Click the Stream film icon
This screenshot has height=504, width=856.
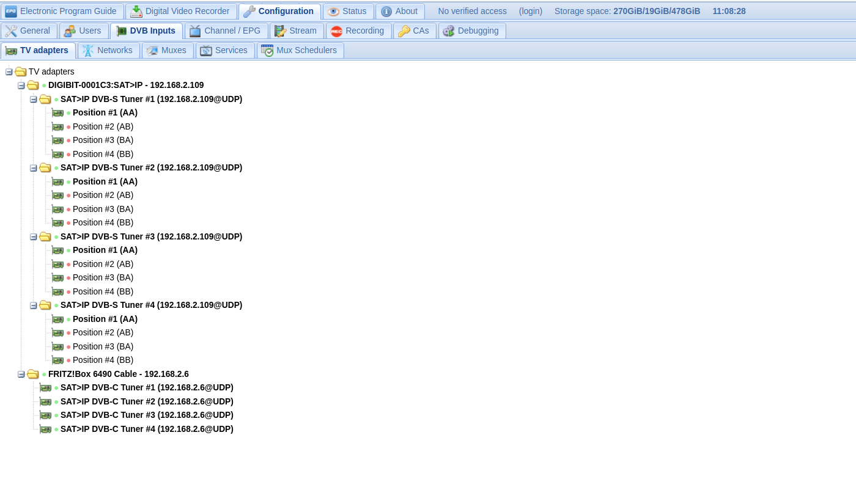click(x=280, y=31)
